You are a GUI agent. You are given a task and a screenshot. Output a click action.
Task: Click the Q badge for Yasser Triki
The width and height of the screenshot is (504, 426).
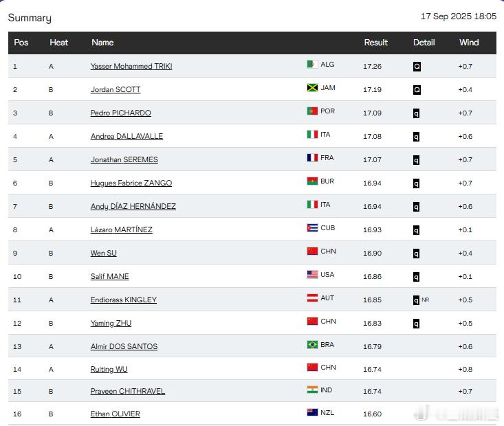[x=417, y=67]
